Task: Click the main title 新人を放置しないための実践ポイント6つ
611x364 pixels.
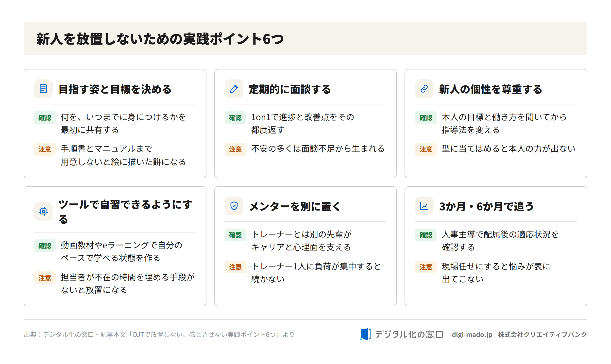Action: [x=160, y=39]
